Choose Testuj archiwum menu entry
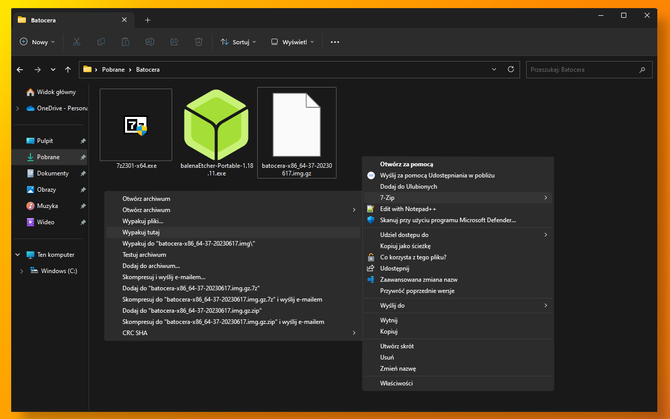Image resolution: width=670 pixels, height=419 pixels. pyautogui.click(x=233, y=255)
